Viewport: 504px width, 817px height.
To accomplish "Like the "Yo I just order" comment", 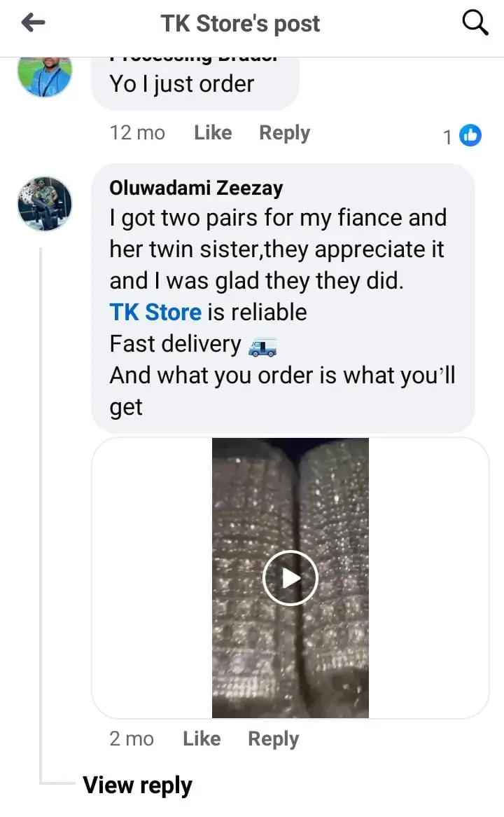I will click(x=213, y=132).
